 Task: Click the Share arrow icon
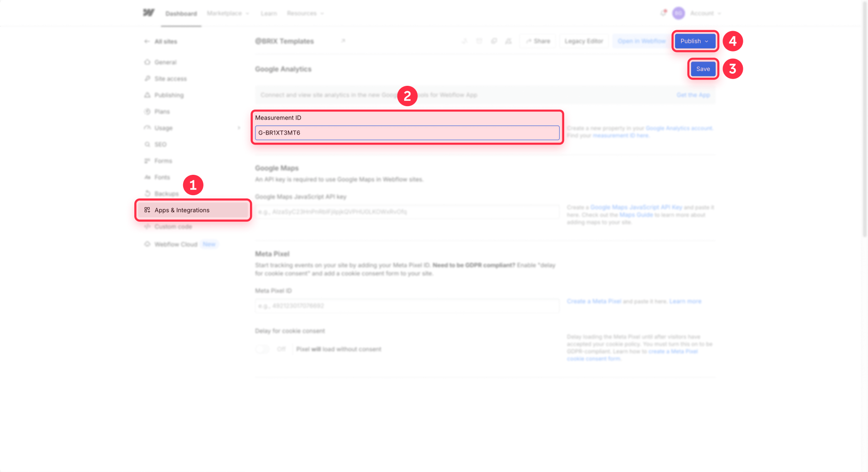529,41
